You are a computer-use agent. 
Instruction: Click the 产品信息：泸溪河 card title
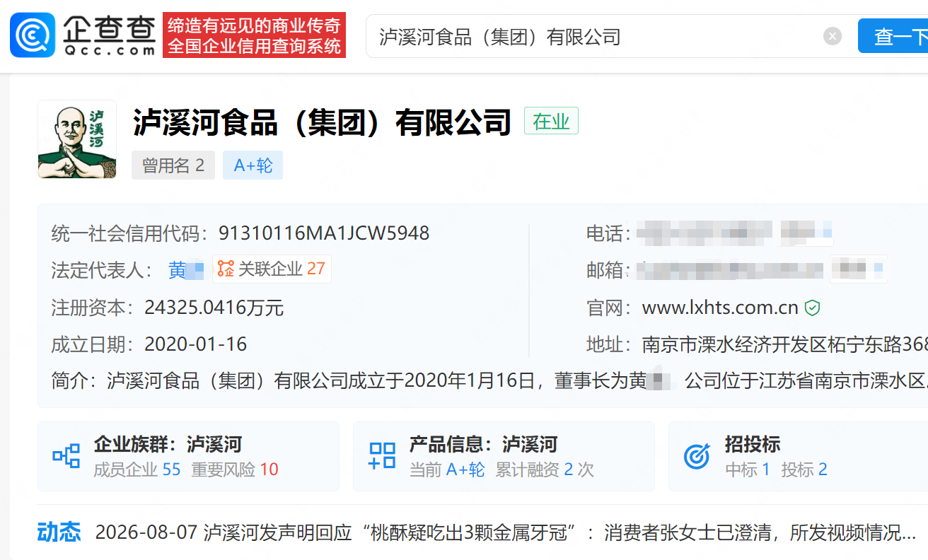point(483,445)
